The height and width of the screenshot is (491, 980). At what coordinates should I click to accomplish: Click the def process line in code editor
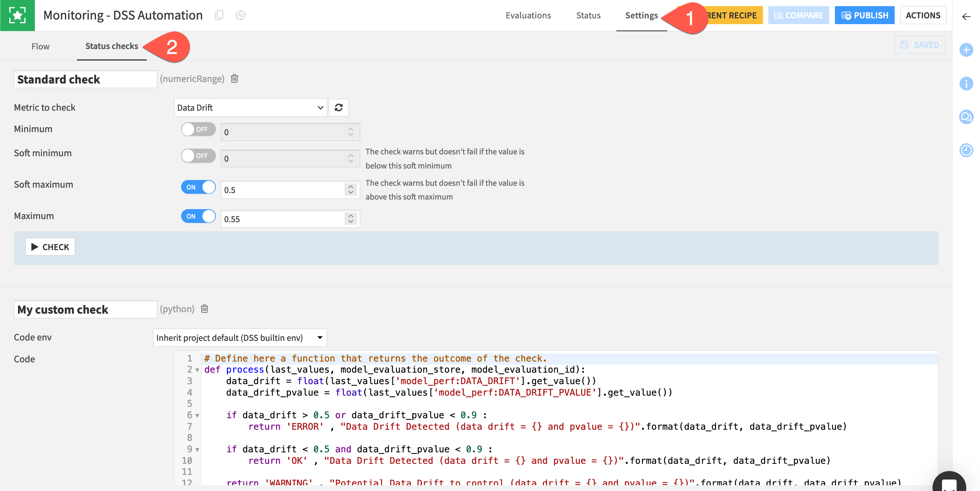395,370
